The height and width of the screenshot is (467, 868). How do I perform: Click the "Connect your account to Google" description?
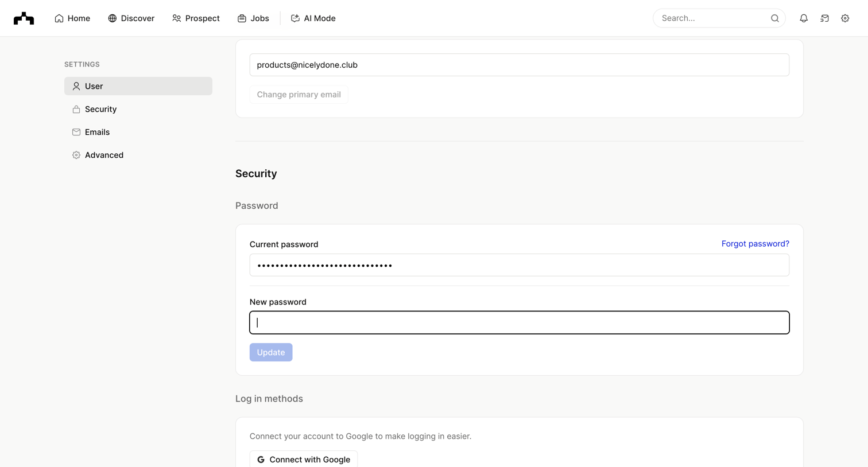pyautogui.click(x=361, y=436)
